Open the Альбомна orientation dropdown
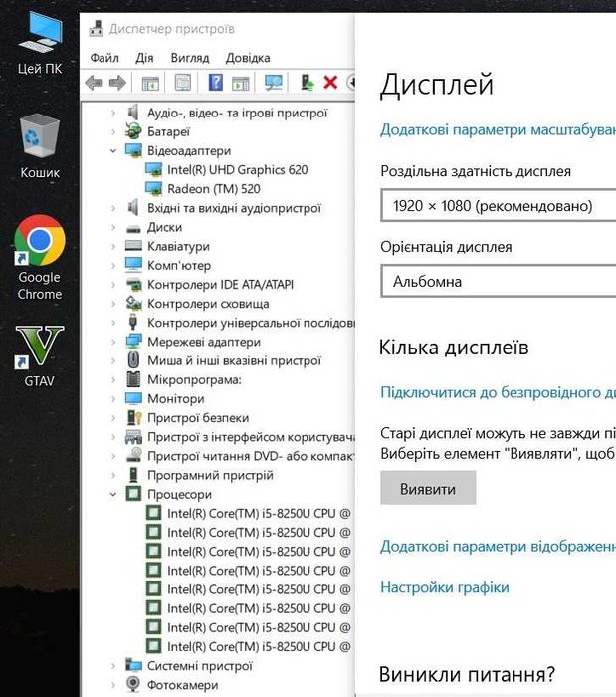 point(498,281)
